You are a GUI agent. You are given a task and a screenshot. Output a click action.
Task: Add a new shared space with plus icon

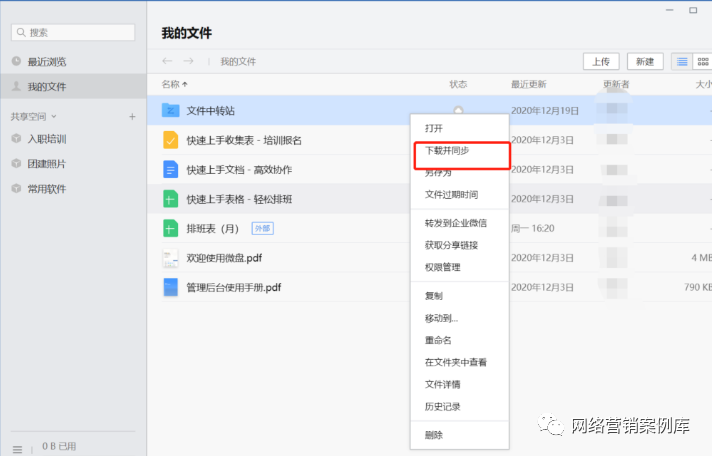tap(132, 117)
